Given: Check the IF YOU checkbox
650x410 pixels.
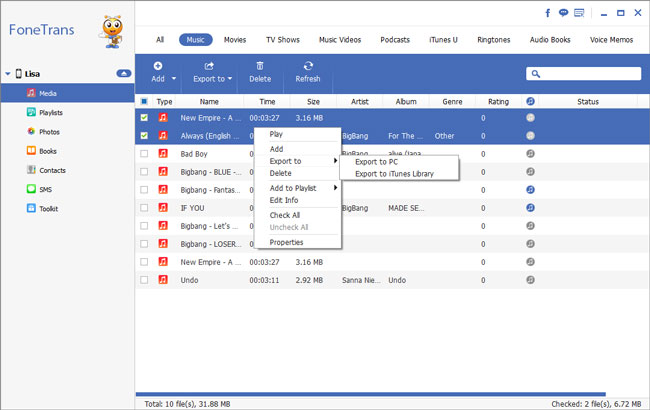Looking at the screenshot, I should [144, 208].
